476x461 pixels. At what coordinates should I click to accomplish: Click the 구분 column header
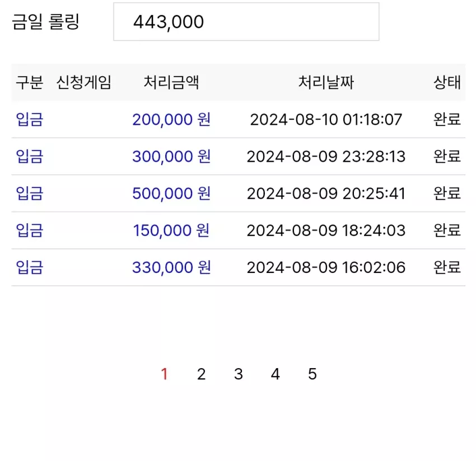click(30, 82)
